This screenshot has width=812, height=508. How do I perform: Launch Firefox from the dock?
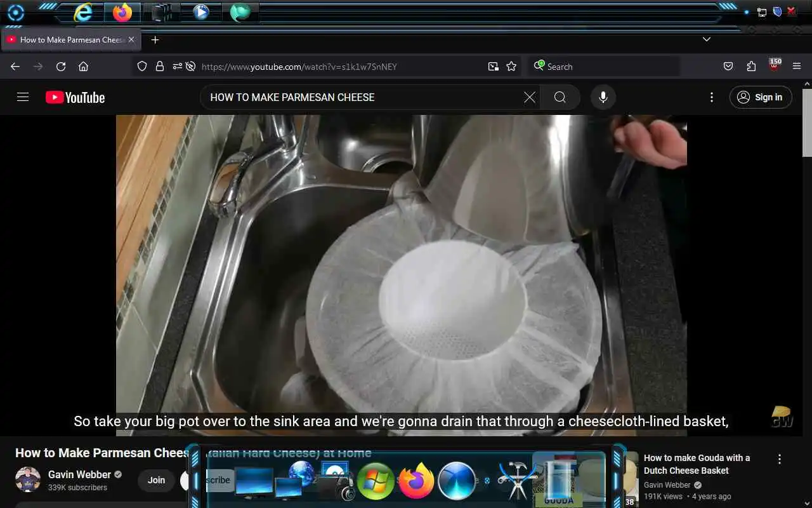[x=416, y=481]
